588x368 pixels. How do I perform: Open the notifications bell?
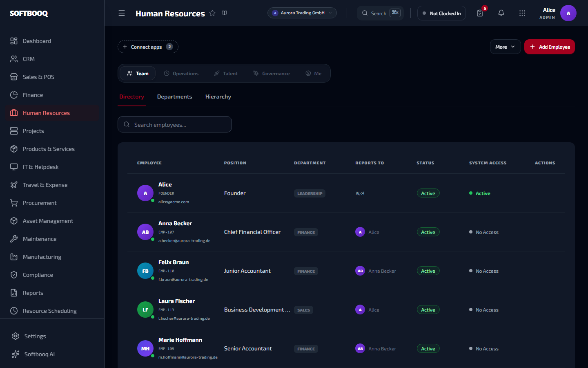click(x=501, y=13)
